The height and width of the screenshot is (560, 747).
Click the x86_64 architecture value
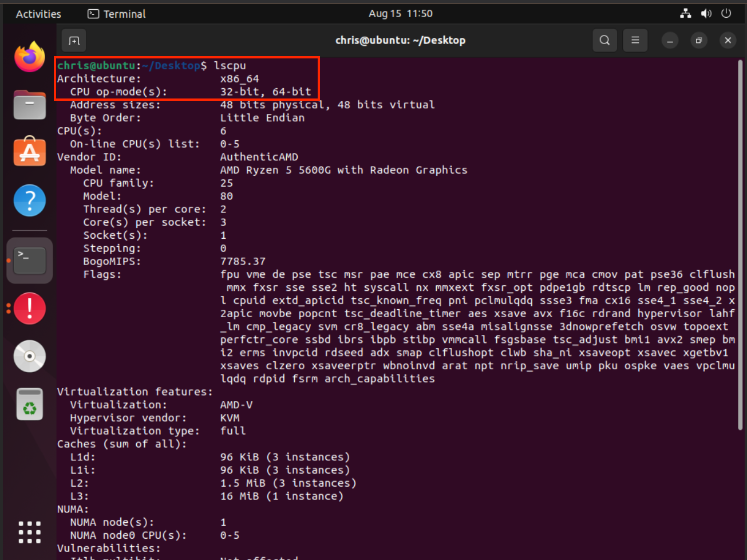pyautogui.click(x=240, y=79)
